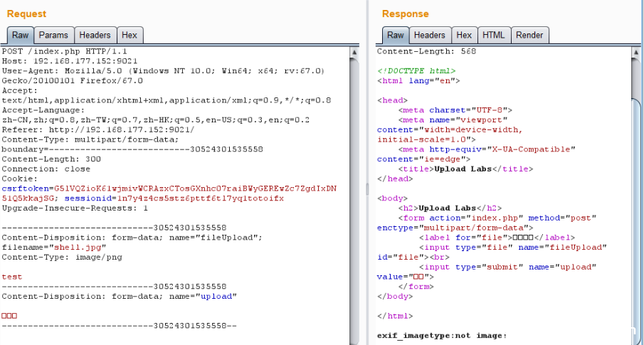Click the divider handle between Request and Response

click(366, 189)
